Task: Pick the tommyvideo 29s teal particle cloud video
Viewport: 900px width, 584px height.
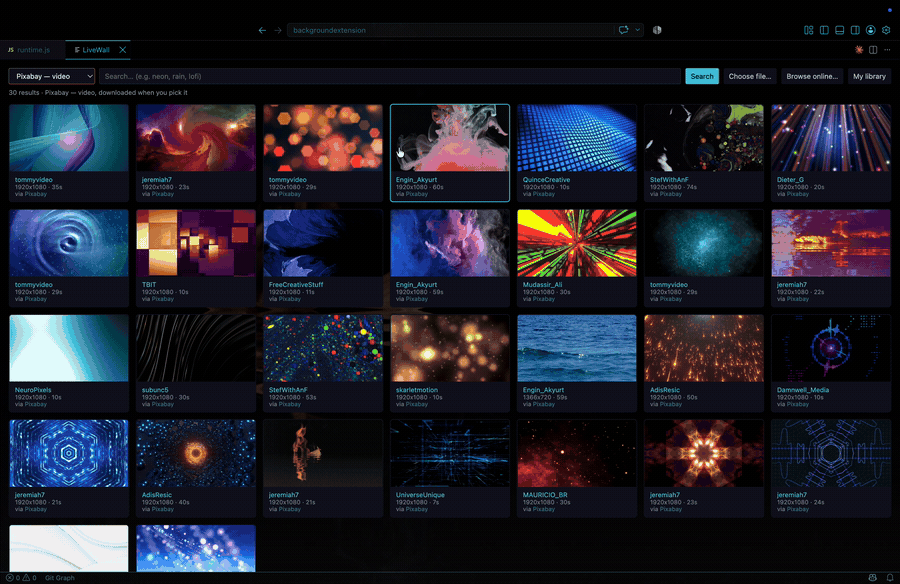Action: click(x=704, y=258)
